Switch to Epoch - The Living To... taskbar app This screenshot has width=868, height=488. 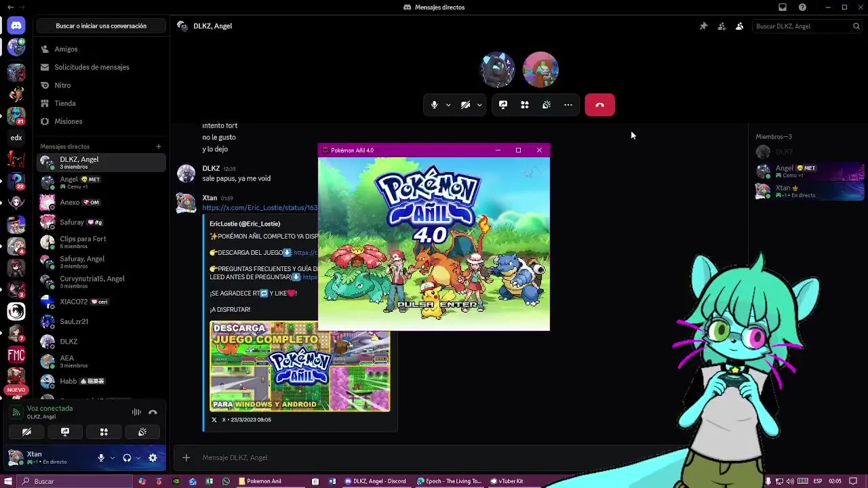[449, 481]
